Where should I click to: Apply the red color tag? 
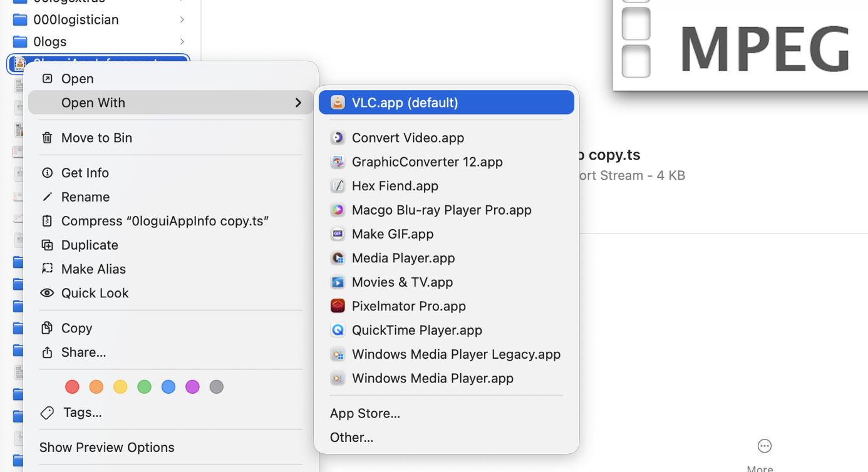point(72,387)
